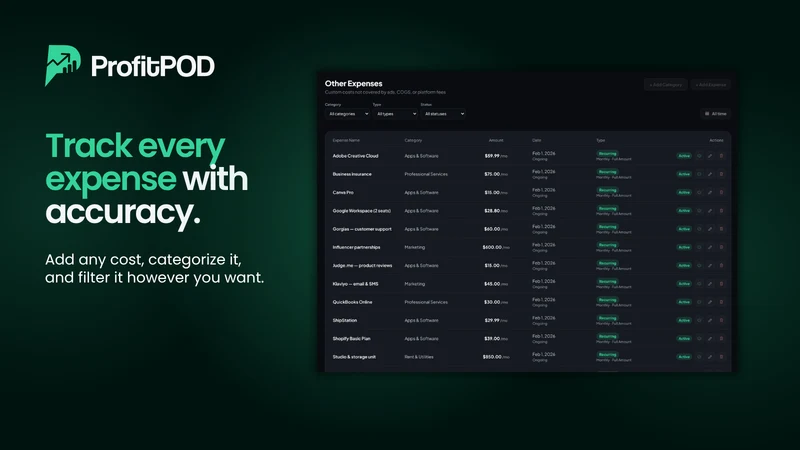The height and width of the screenshot is (450, 800).
Task: Toggle circle status icon for Klaviyo row
Action: (699, 284)
